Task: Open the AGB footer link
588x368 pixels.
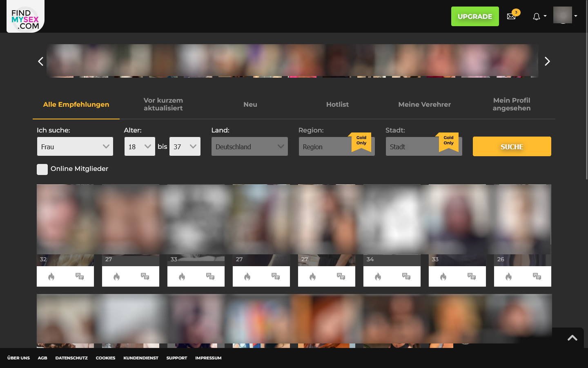Action: pos(42,358)
